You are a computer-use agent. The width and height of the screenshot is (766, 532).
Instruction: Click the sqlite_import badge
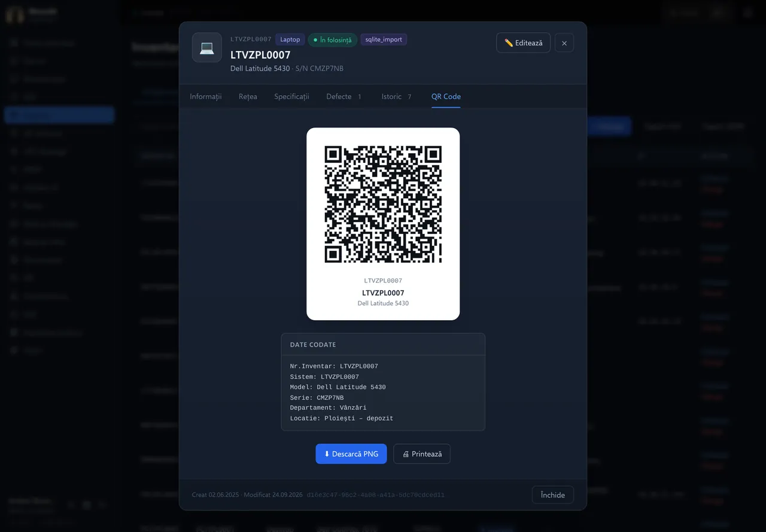pos(384,39)
